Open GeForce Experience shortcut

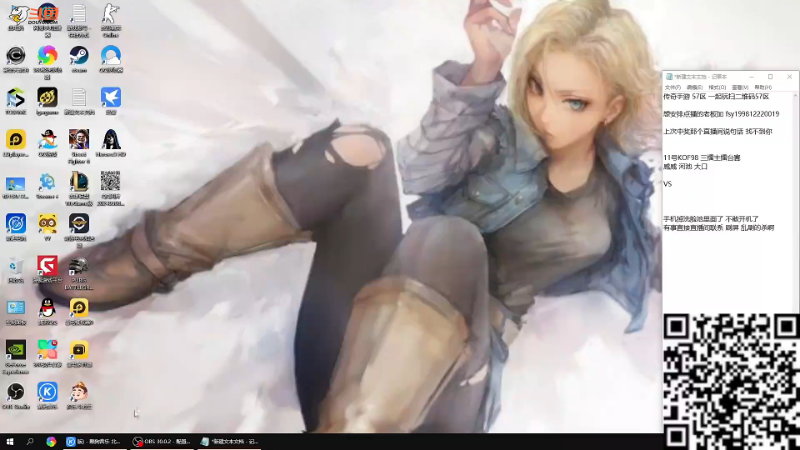pyautogui.click(x=16, y=350)
